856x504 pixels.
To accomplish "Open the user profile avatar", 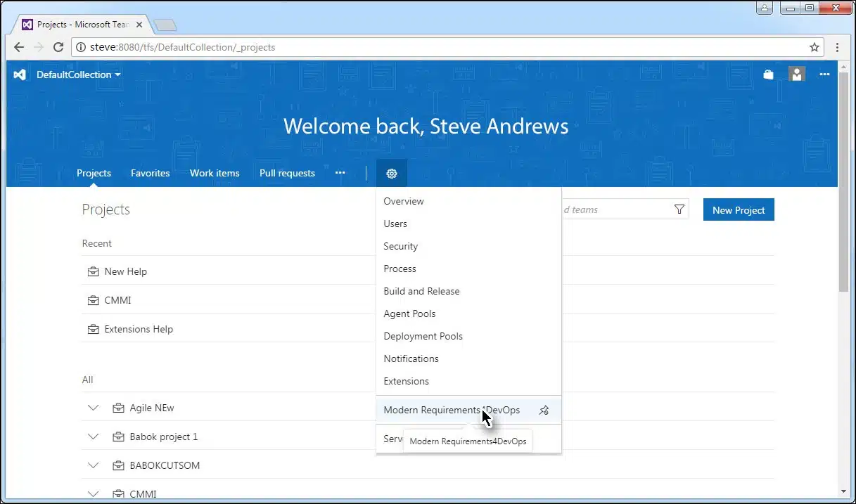I will (x=796, y=75).
